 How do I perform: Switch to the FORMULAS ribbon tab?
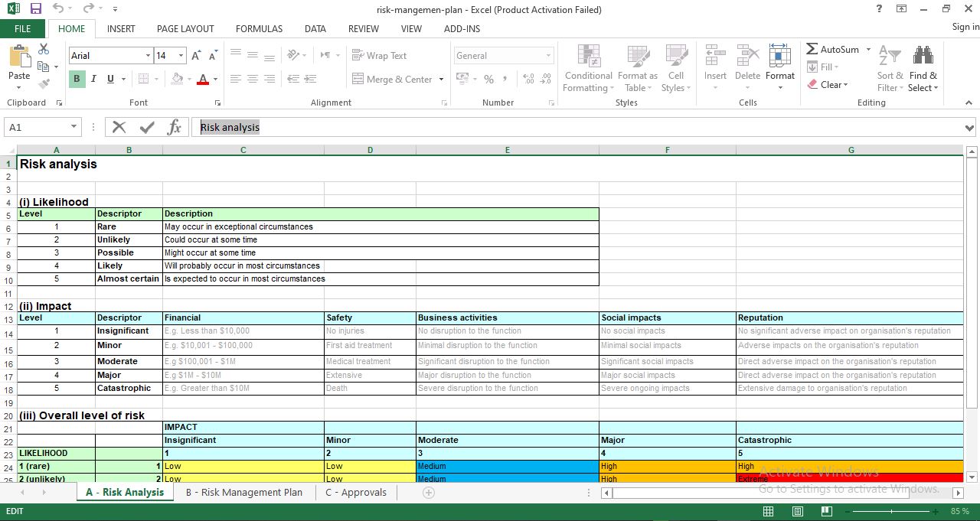pos(259,29)
